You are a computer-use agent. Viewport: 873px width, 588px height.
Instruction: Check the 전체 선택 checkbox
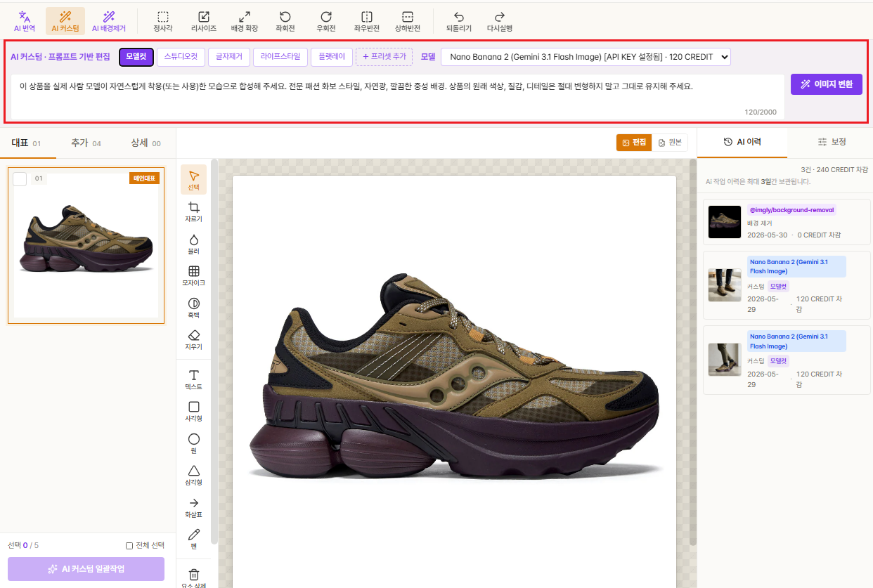click(129, 546)
